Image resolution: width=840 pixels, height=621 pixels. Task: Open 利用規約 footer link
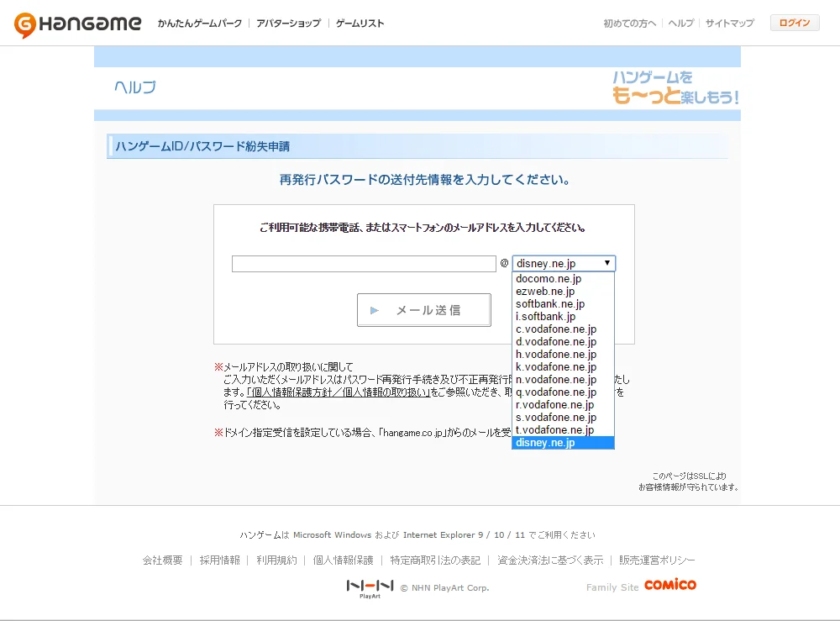click(276, 560)
